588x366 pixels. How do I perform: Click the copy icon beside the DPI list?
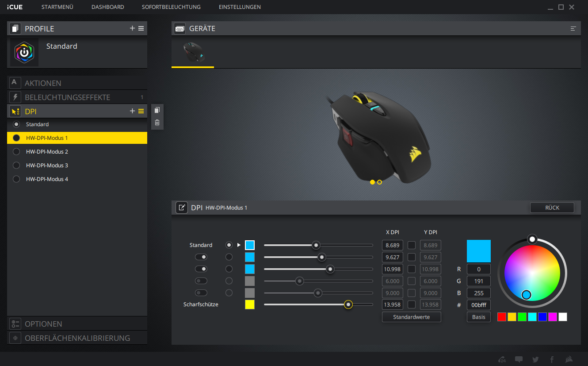pyautogui.click(x=157, y=110)
